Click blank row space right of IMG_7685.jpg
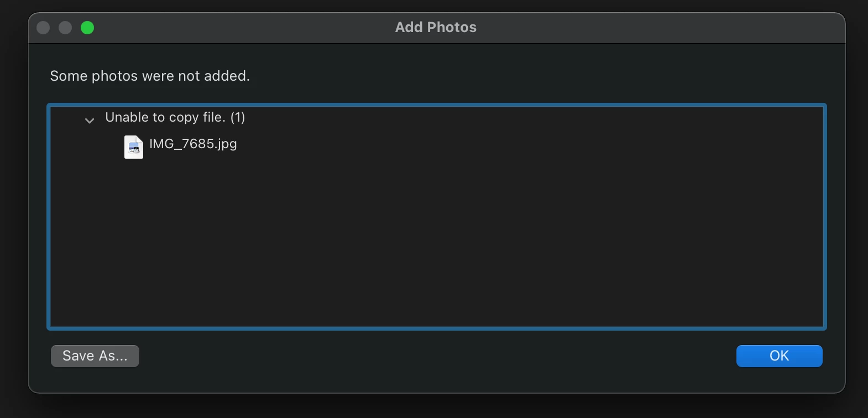The height and width of the screenshot is (418, 868). [498, 145]
